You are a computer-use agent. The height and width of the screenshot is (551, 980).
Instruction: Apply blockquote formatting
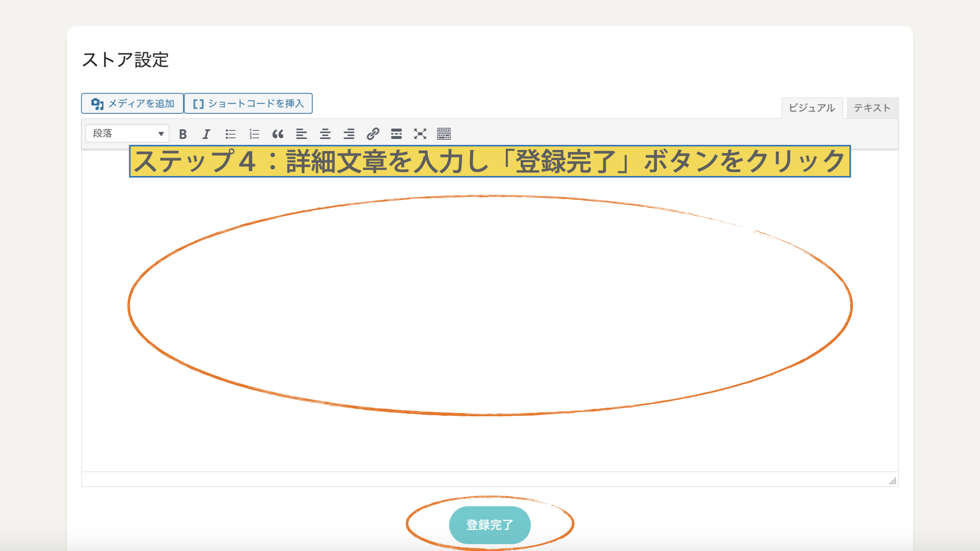click(x=278, y=134)
